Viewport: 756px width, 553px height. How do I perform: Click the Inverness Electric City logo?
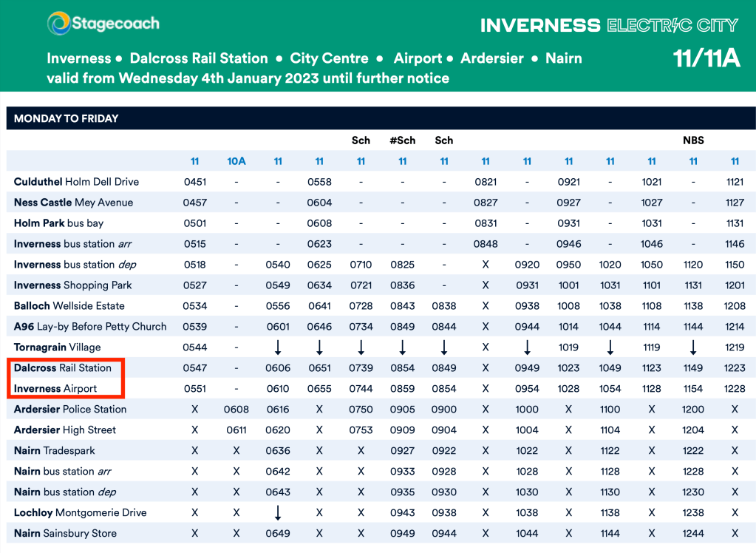tap(609, 25)
